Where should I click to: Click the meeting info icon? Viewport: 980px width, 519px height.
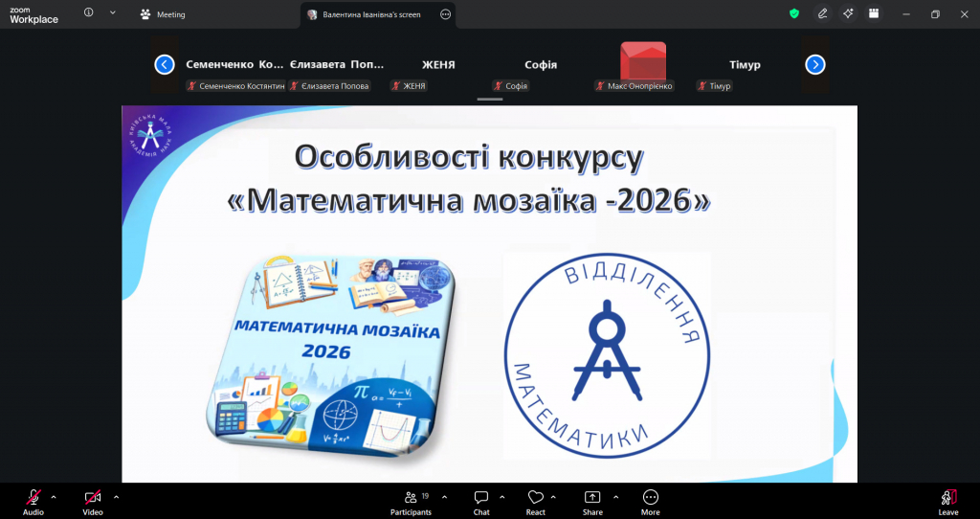point(89,13)
